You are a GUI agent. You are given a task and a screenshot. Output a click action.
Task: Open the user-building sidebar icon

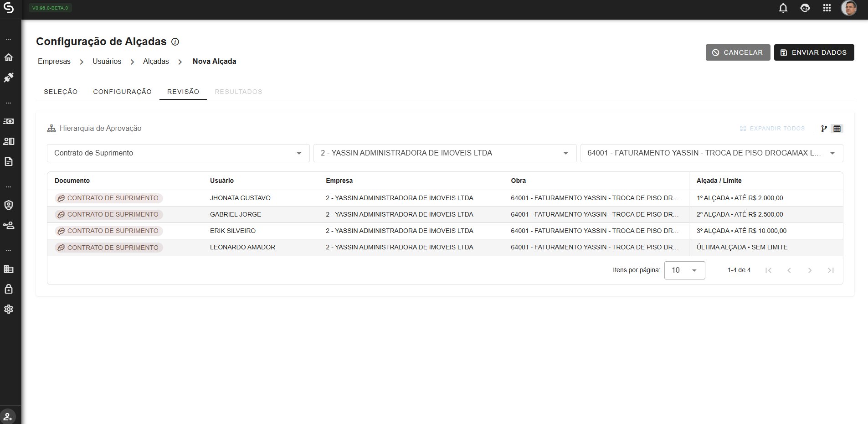(x=9, y=141)
